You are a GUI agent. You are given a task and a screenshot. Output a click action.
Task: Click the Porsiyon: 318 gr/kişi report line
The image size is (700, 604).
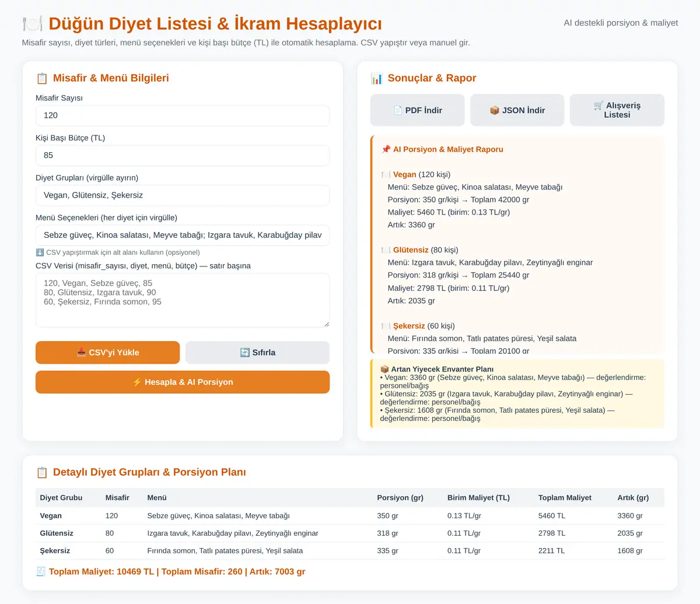459,275
